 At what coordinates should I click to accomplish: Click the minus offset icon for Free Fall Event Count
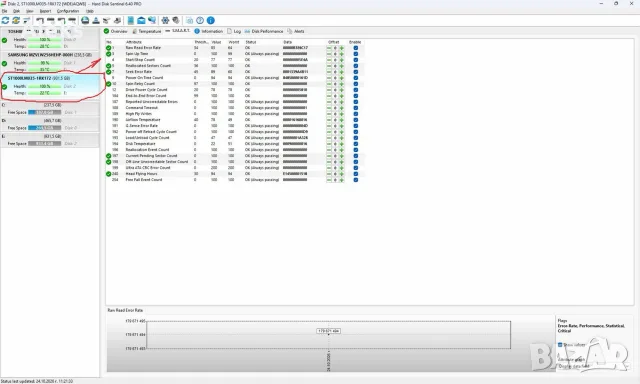(329, 180)
